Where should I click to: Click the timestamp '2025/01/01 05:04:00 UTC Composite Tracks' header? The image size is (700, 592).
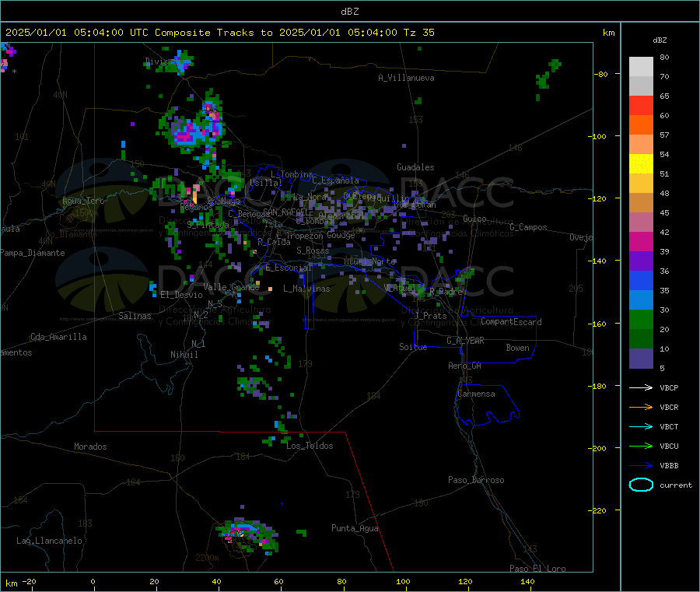[x=130, y=33]
